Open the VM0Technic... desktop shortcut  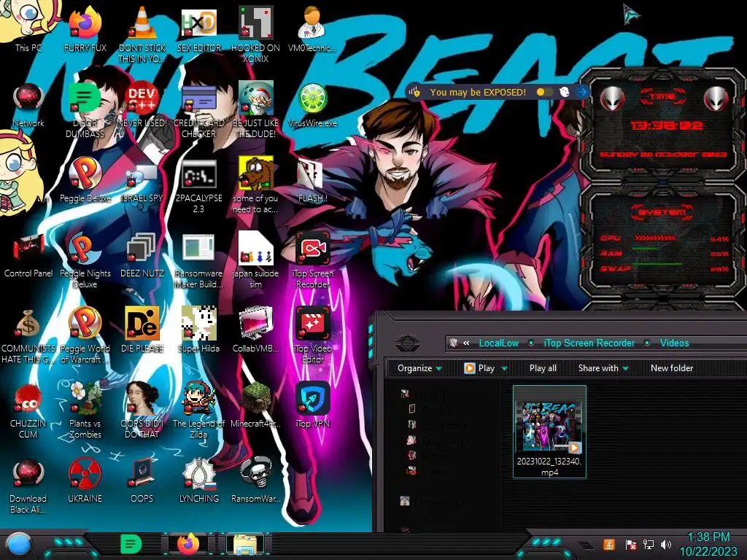point(312,28)
